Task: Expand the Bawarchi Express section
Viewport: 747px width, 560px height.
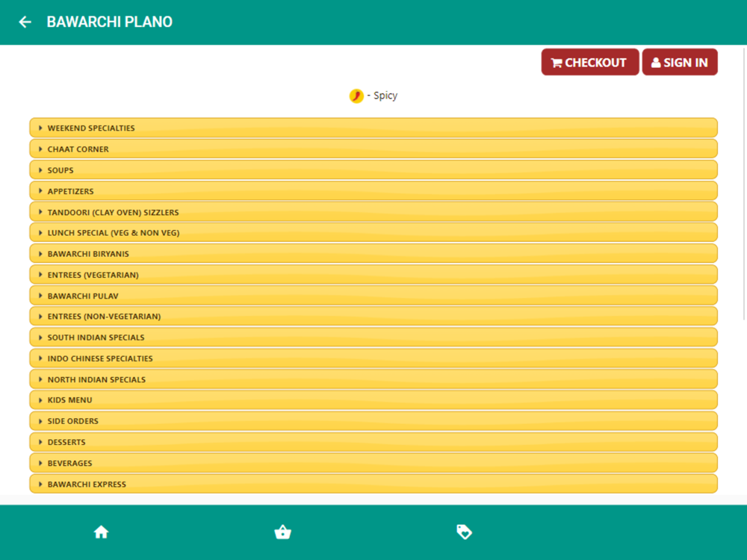Action: click(373, 484)
